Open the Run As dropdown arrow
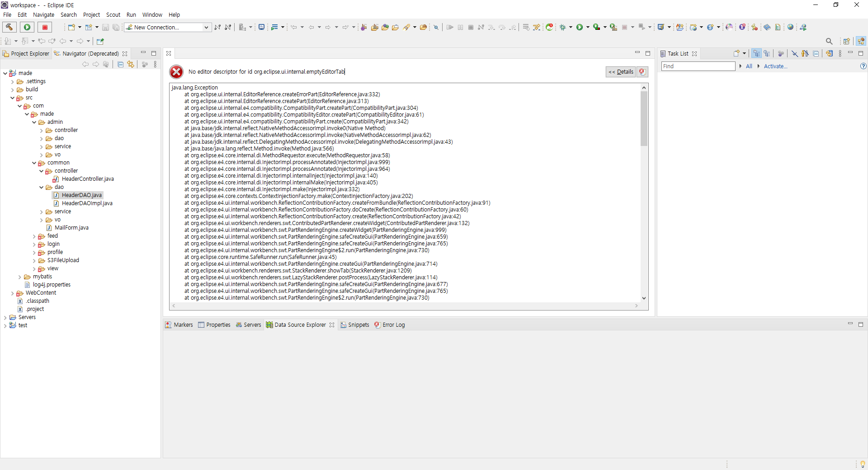This screenshot has height=470, width=868. point(588,27)
